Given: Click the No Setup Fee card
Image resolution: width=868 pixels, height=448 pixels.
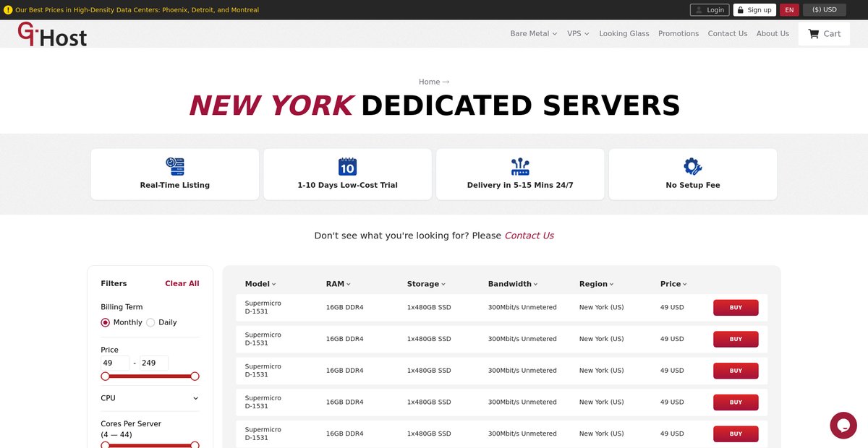Looking at the screenshot, I should click(693, 174).
